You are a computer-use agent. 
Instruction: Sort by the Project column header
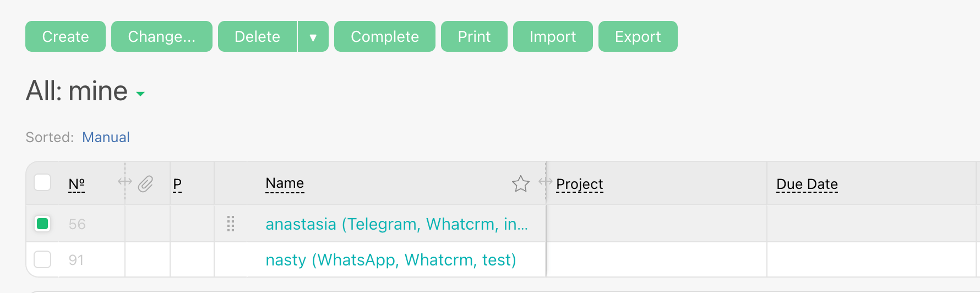coord(579,184)
